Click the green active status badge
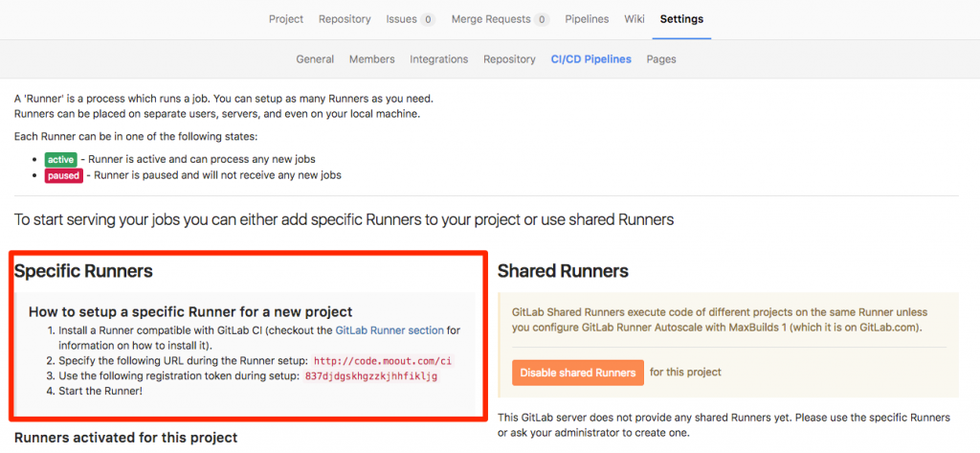 pos(60,159)
